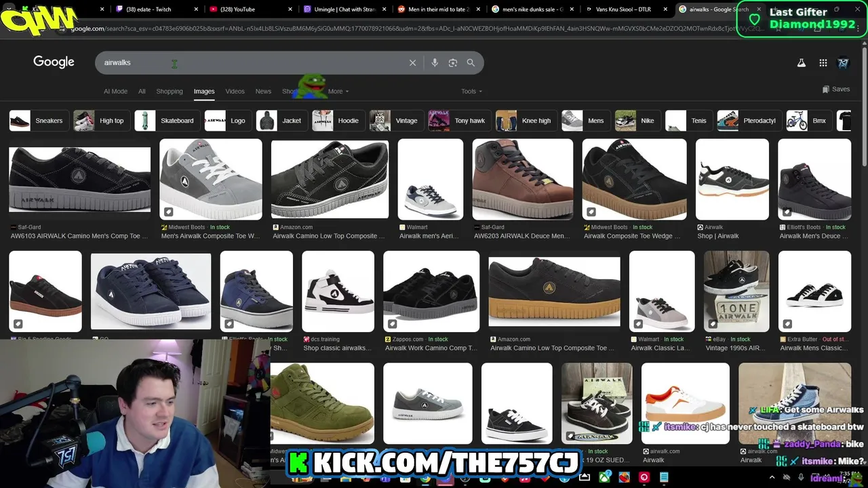Switch to Men in their mid tab

coord(438,9)
